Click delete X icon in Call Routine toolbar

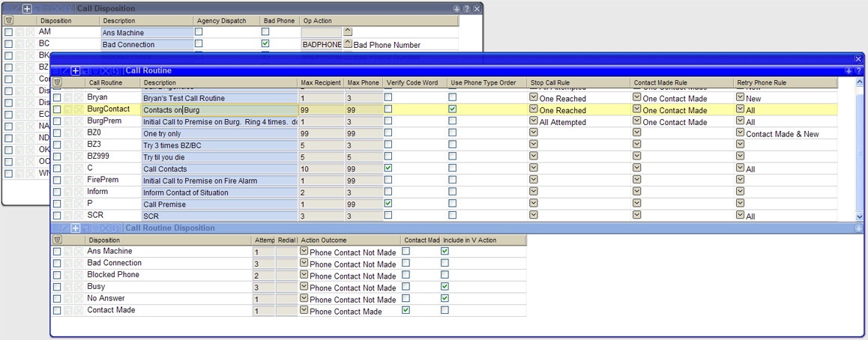tap(106, 70)
